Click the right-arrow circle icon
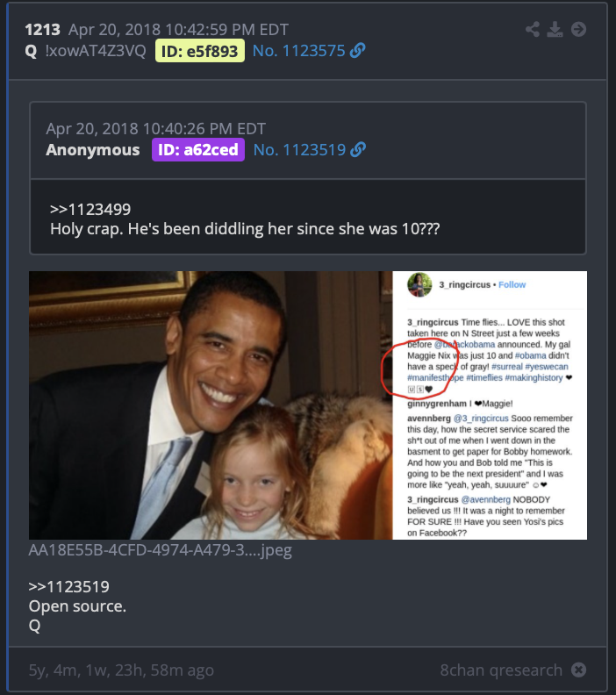This screenshot has width=616, height=695. coord(579,29)
